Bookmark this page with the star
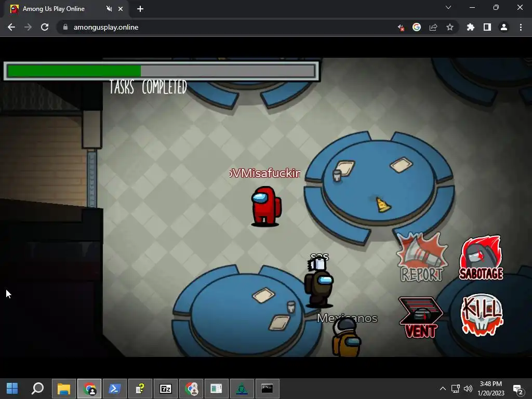The height and width of the screenshot is (399, 532). pyautogui.click(x=450, y=27)
